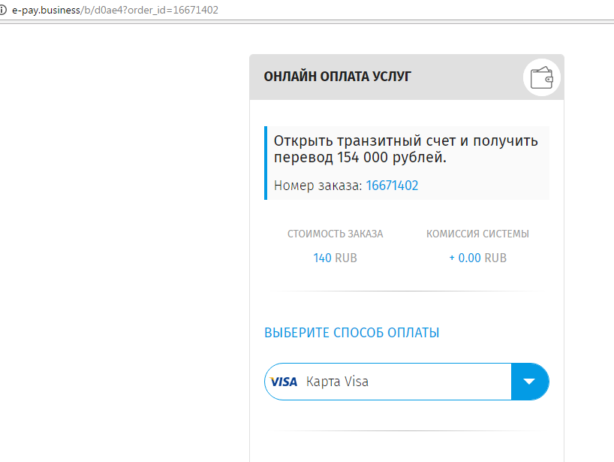Click the e-pay.business URL in address bar
Image resolution: width=614 pixels, height=462 pixels.
pyautogui.click(x=115, y=10)
